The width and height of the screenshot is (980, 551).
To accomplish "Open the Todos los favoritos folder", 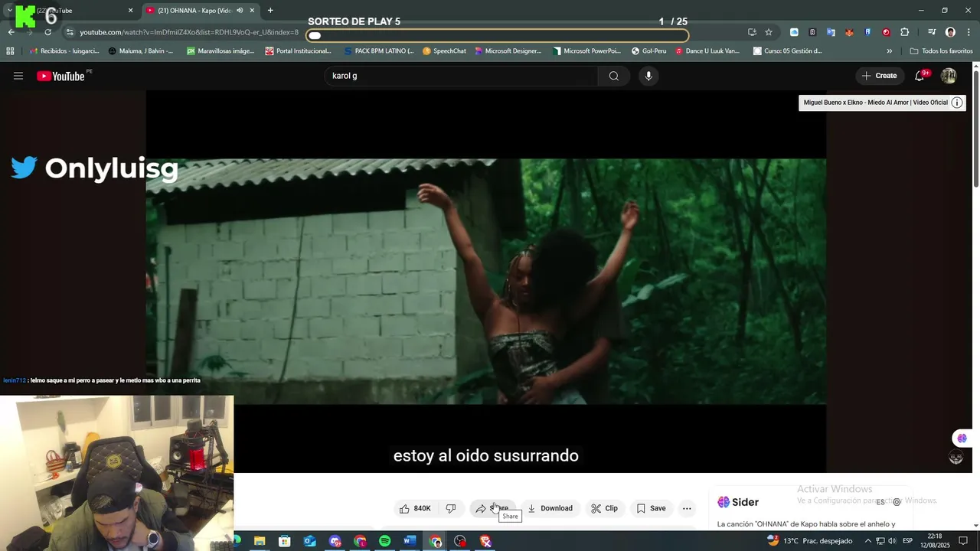I will pos(941,51).
